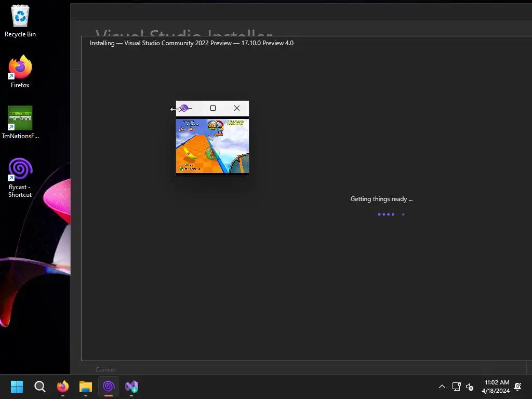Image resolution: width=532 pixels, height=399 pixels.
Task: Switch to Visual Studio Installer taskbar icon
Action: point(131,387)
